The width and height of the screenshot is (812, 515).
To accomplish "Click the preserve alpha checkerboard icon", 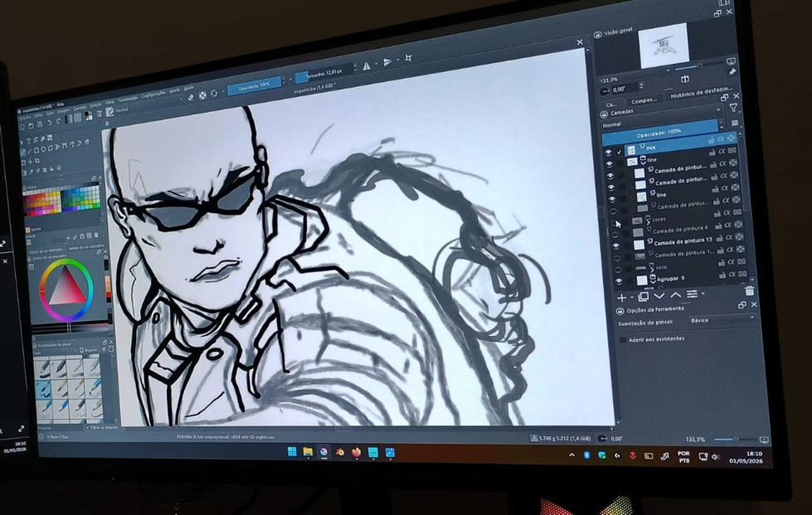I will (202, 95).
